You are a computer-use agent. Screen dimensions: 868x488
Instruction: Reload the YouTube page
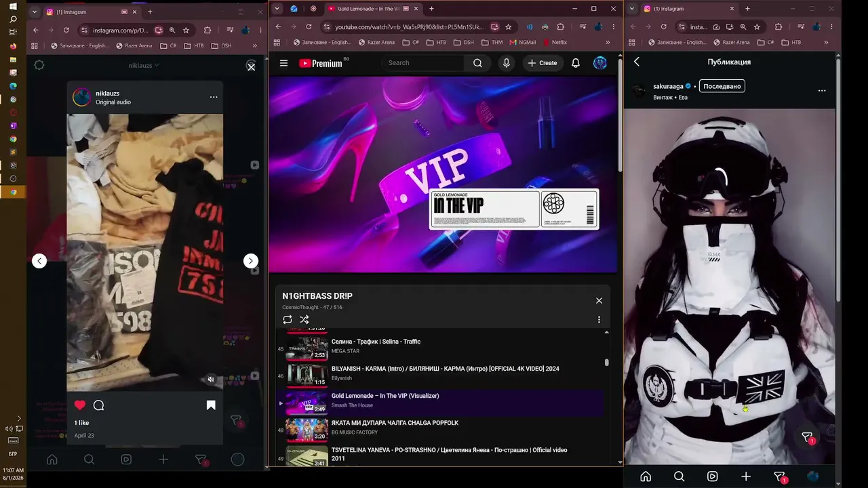tap(309, 27)
